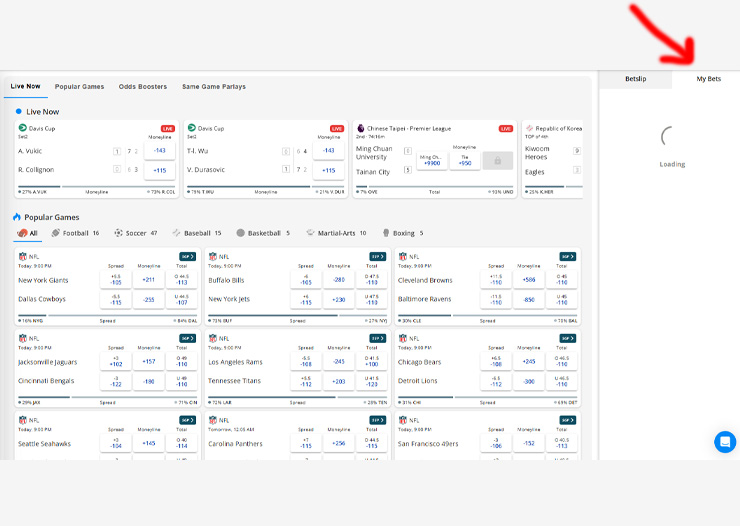Switch to the Odds Boosters tab
Viewport: 740px width, 526px height.
(x=143, y=87)
